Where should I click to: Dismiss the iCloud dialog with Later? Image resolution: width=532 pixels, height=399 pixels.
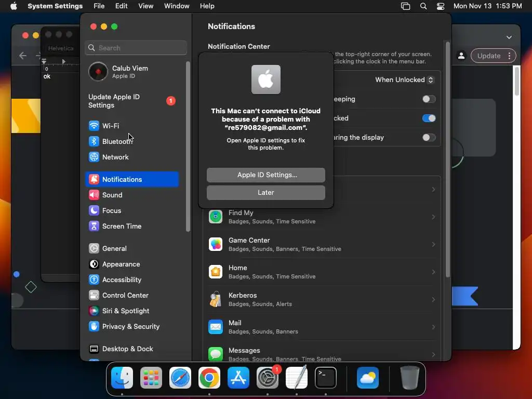(265, 193)
